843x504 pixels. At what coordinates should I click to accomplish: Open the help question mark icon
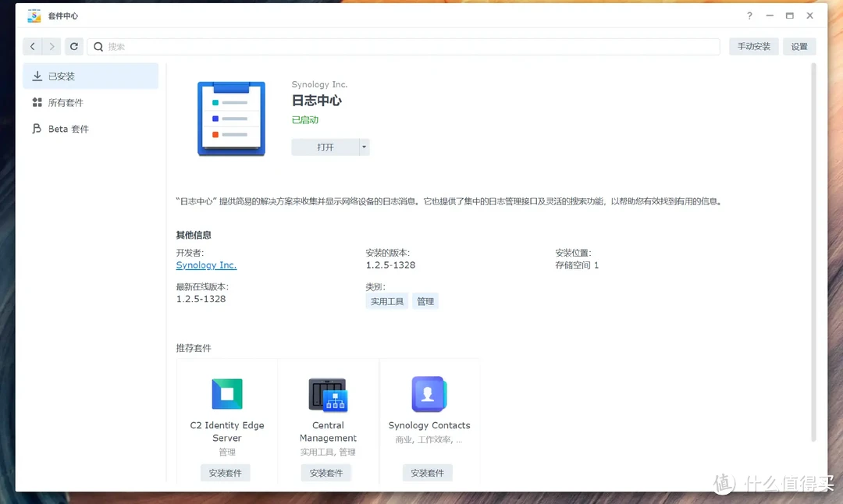click(x=749, y=16)
